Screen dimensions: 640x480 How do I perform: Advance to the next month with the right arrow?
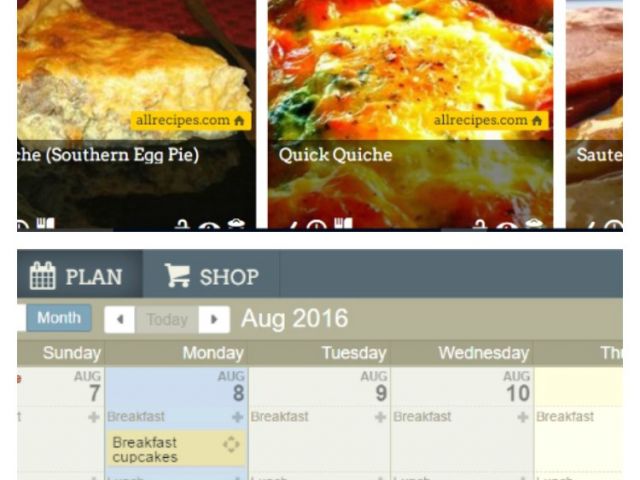click(x=214, y=319)
